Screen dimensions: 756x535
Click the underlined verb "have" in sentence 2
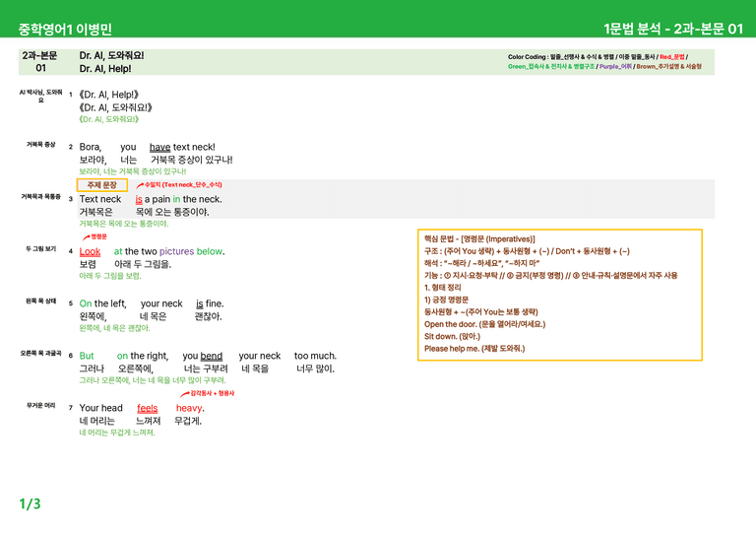(x=159, y=147)
